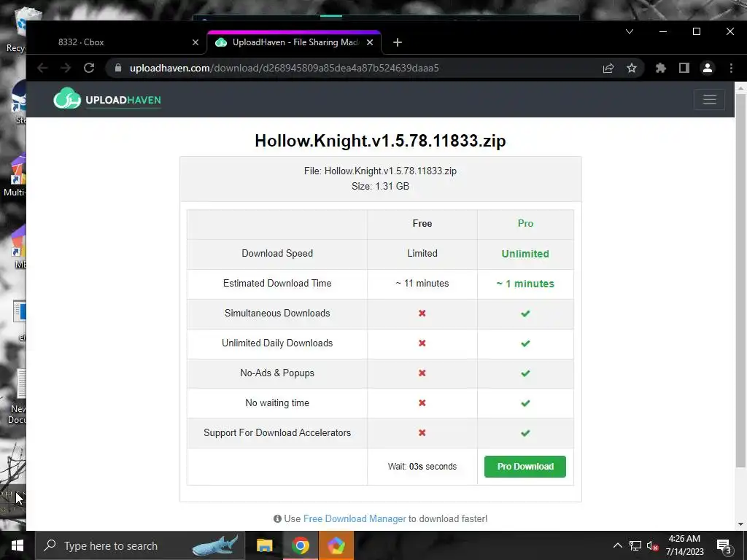Click the page vertical scrollbar thumb
The height and width of the screenshot is (560, 747).
coord(740,280)
